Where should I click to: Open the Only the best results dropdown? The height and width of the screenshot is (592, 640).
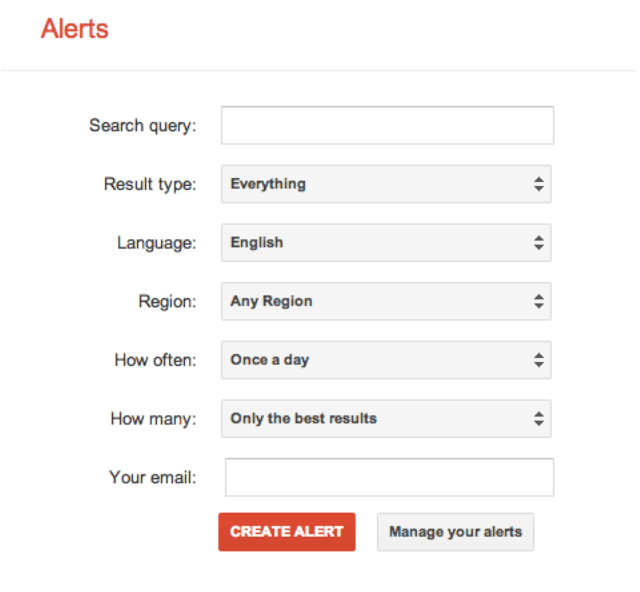click(385, 418)
